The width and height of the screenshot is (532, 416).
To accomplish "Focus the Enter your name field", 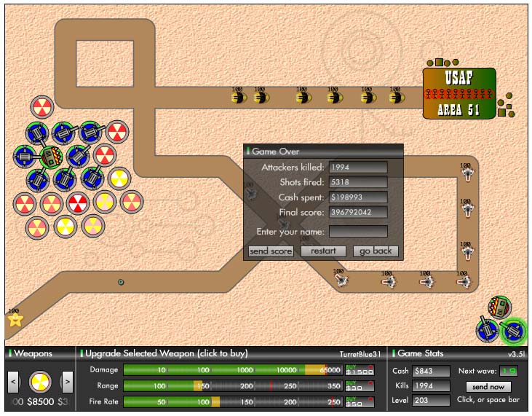I will tap(358, 232).
